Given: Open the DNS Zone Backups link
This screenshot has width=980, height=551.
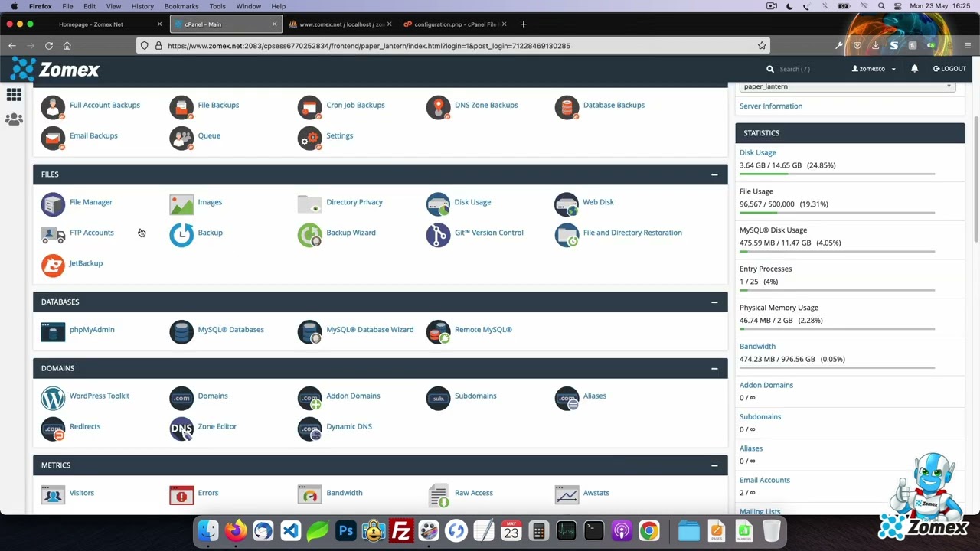Looking at the screenshot, I should click(x=486, y=105).
